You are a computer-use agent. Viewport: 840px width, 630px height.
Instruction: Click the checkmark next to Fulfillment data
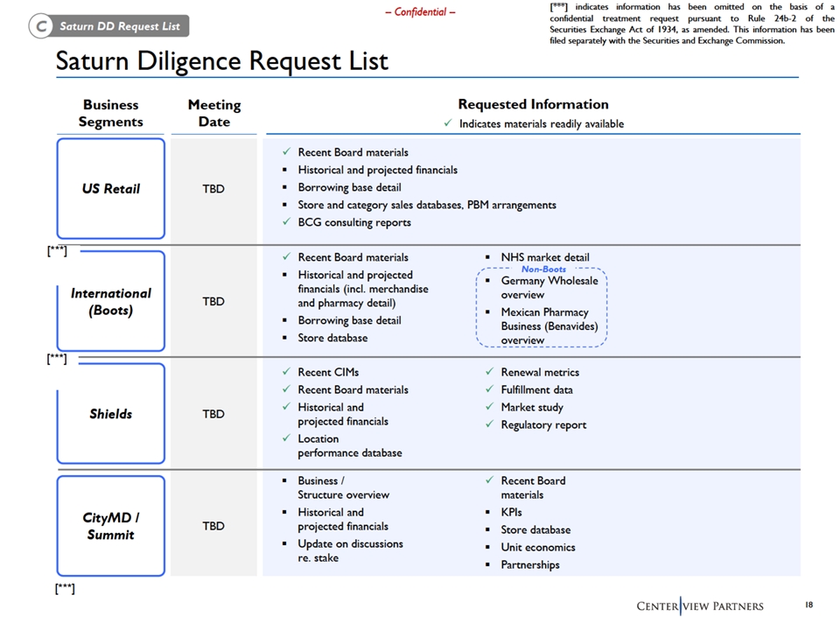[490, 388]
